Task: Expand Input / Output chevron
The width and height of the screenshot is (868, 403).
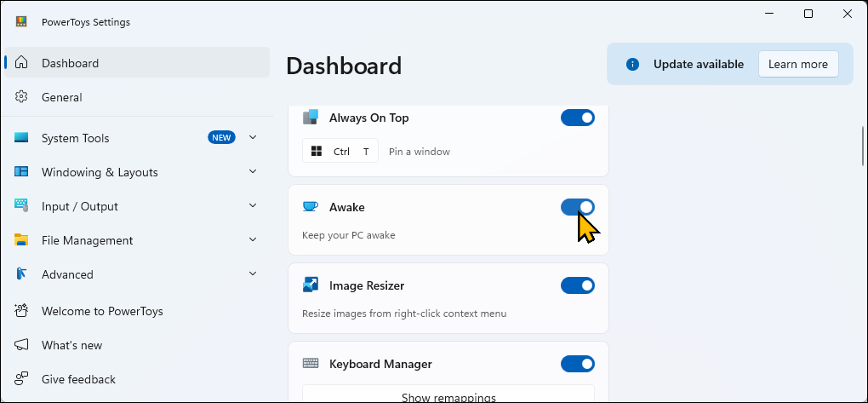Action: coord(253,205)
